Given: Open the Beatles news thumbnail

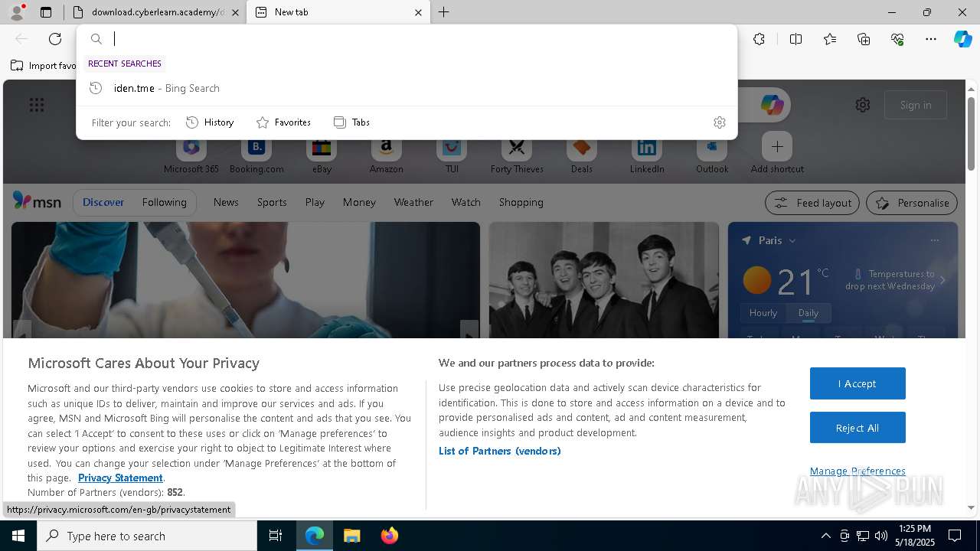Looking at the screenshot, I should tap(604, 280).
